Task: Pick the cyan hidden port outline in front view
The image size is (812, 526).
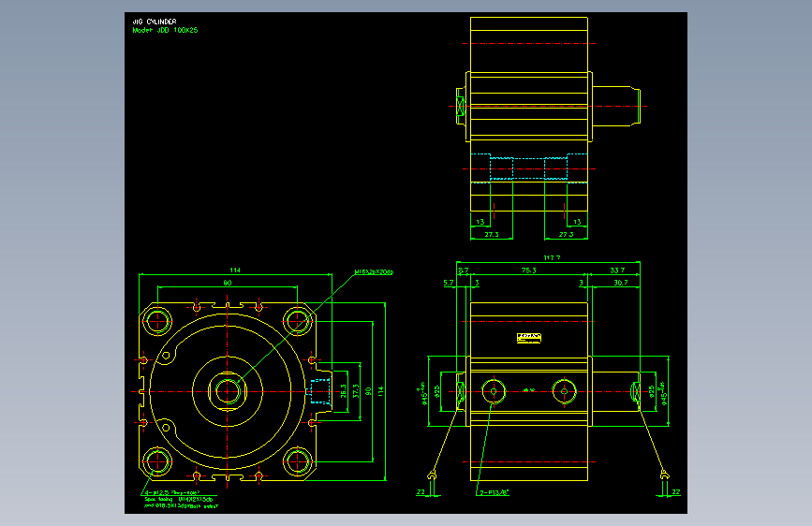Action: [x=319, y=391]
